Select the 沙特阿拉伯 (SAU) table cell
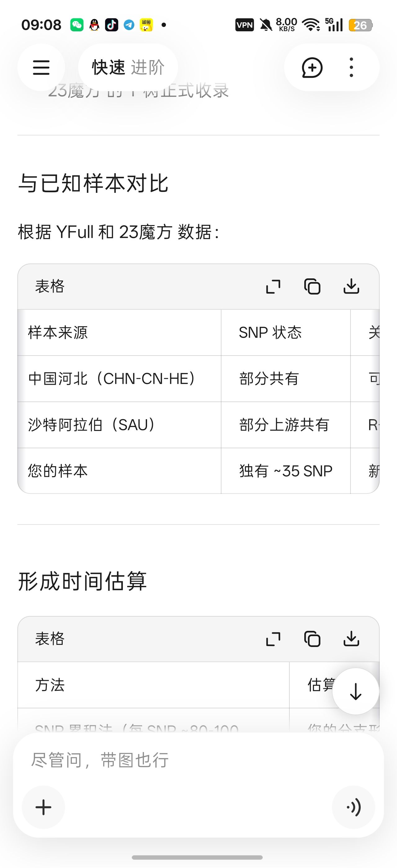 [x=119, y=425]
